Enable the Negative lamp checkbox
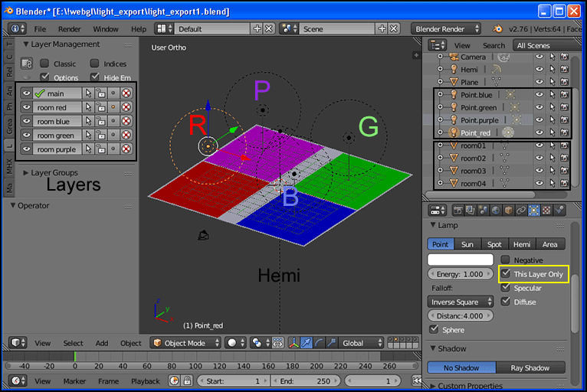 (506, 260)
